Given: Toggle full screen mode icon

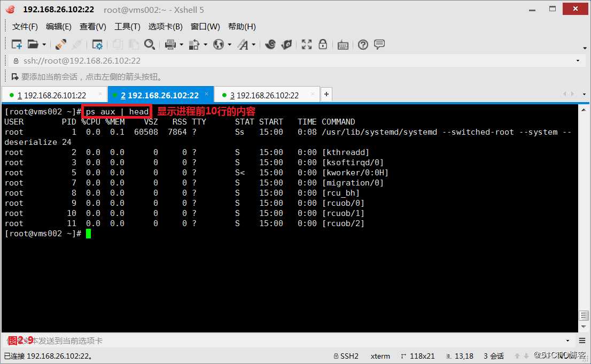Looking at the screenshot, I should [x=306, y=44].
